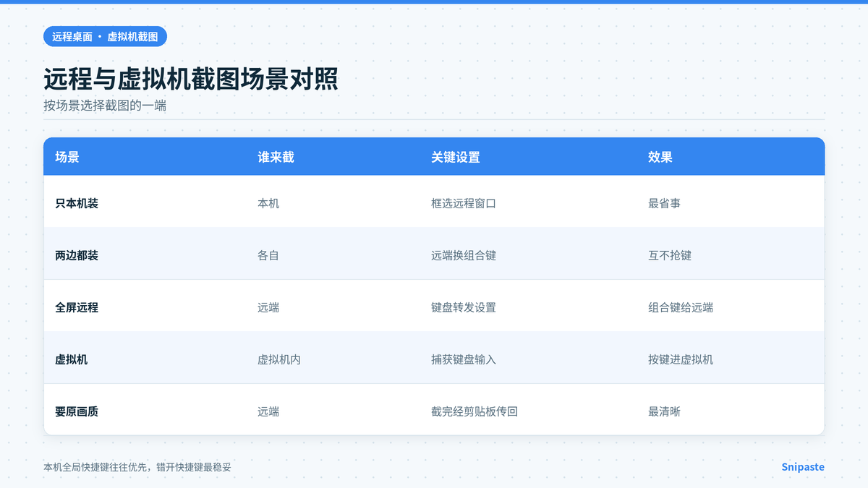Click the 关键设置 column header
This screenshot has width=868, height=488.
456,157
